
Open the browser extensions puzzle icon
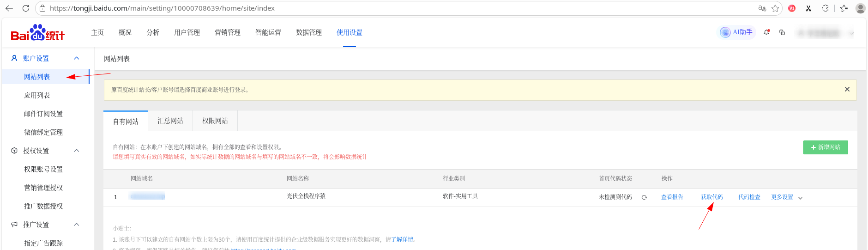coord(825,8)
